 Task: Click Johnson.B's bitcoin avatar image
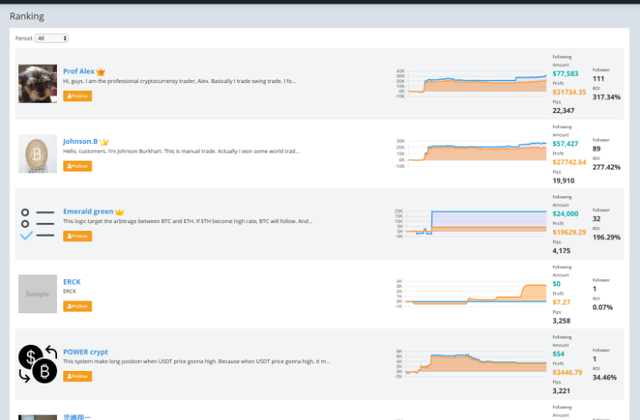point(38,154)
